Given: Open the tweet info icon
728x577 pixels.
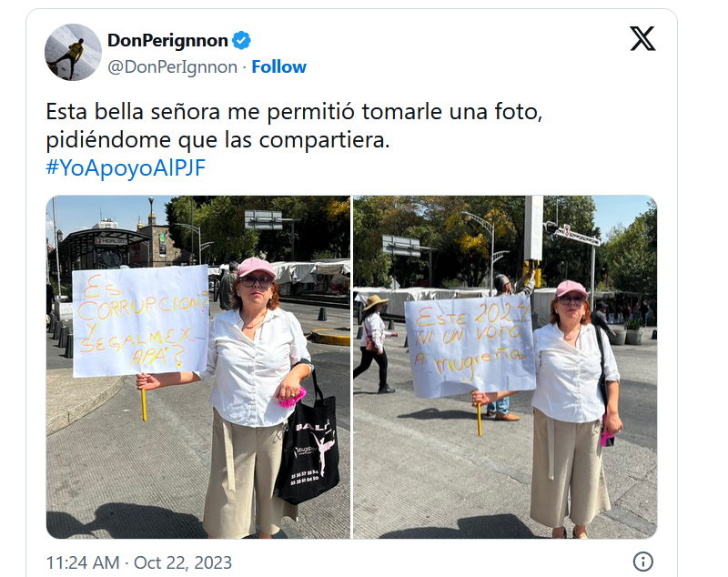Looking at the screenshot, I should tap(643, 562).
